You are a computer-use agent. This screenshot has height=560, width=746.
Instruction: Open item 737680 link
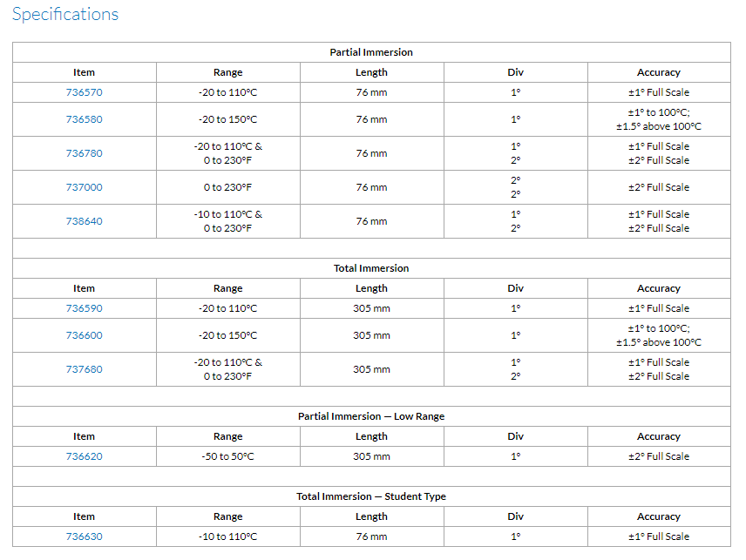pos(84,369)
